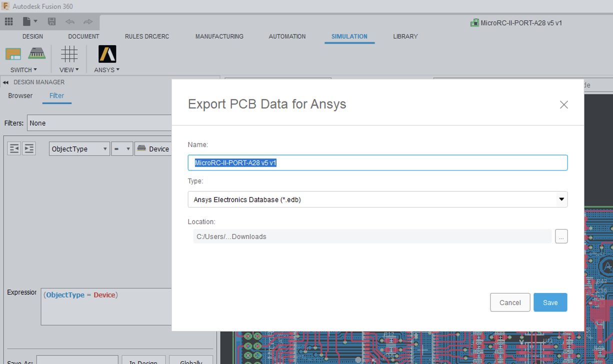Collapse the Design Manager panel arrows

click(x=5, y=82)
